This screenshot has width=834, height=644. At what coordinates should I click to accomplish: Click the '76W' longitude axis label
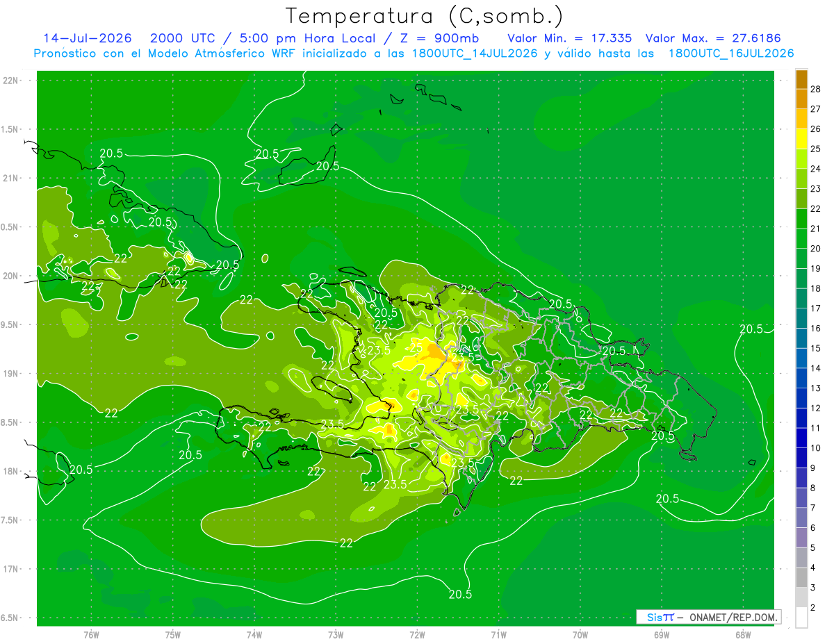91,634
